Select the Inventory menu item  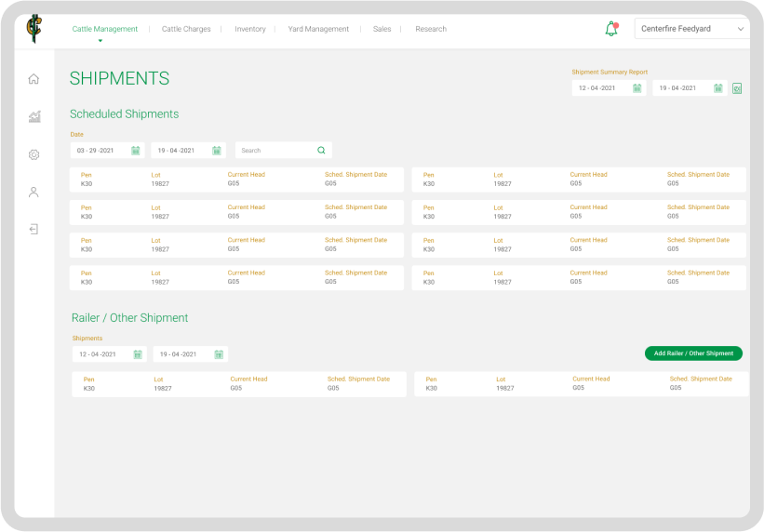[x=250, y=29]
